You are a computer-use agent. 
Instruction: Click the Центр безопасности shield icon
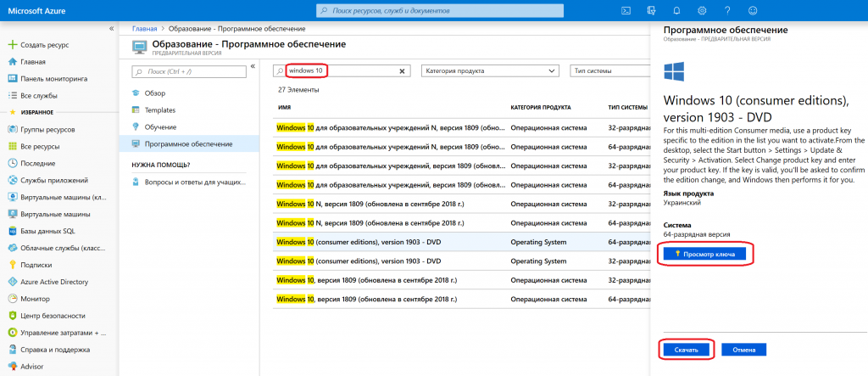click(x=12, y=316)
